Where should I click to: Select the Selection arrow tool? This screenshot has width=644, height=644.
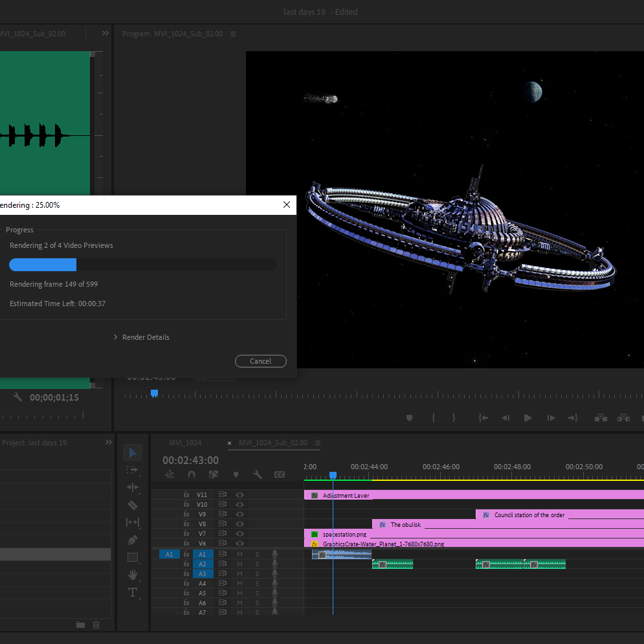coord(133,452)
